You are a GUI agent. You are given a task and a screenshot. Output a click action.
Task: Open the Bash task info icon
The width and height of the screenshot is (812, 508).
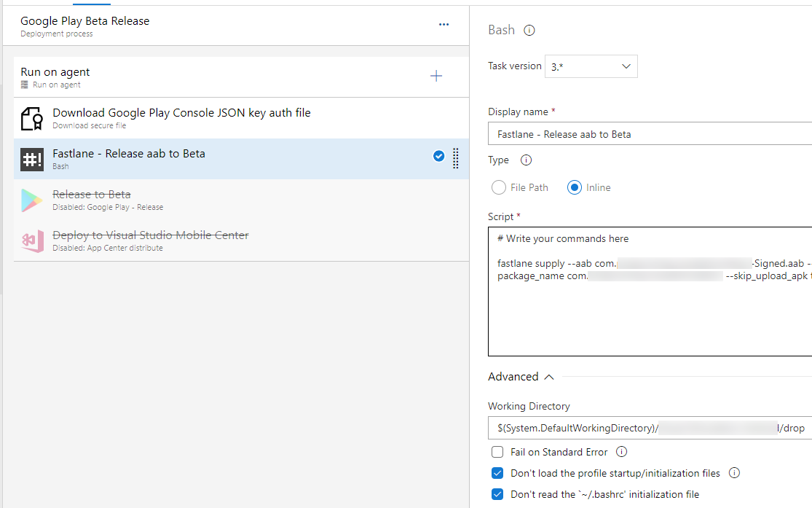pyautogui.click(x=529, y=31)
